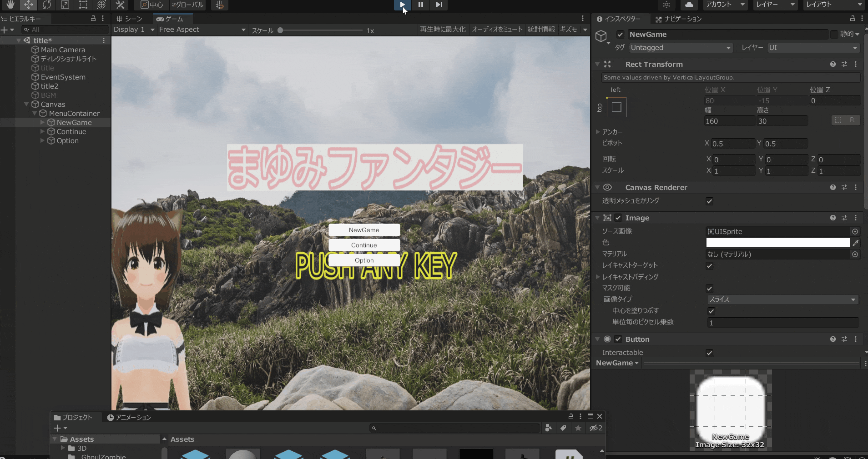Open the 画像タイプ スライス dropdown

tap(782, 300)
